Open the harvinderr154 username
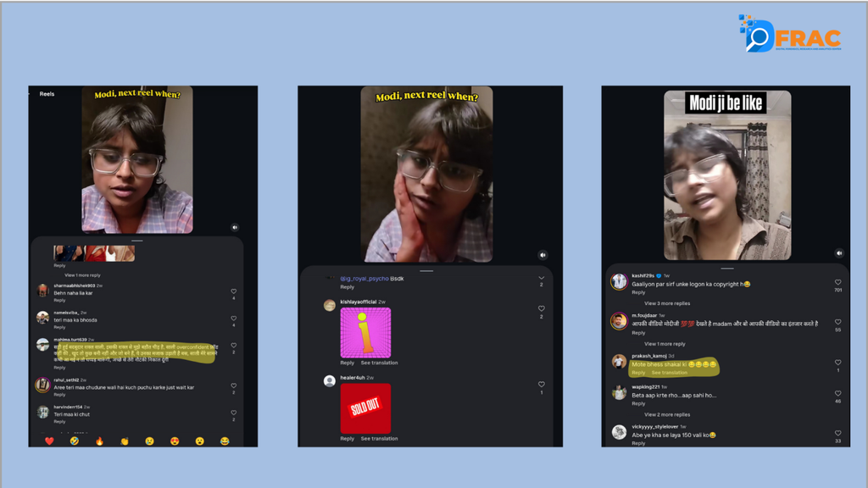Screen dimensions: 868x488 pyautogui.click(x=68, y=407)
